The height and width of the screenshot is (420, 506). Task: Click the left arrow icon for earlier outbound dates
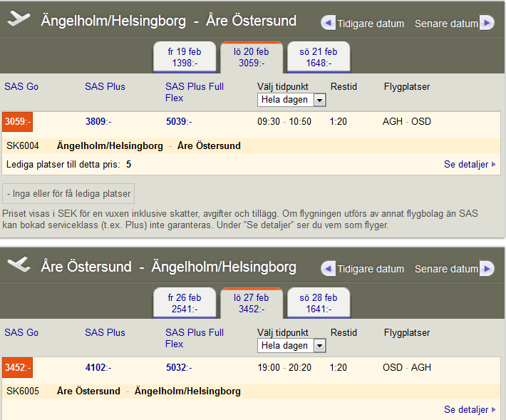click(x=329, y=23)
